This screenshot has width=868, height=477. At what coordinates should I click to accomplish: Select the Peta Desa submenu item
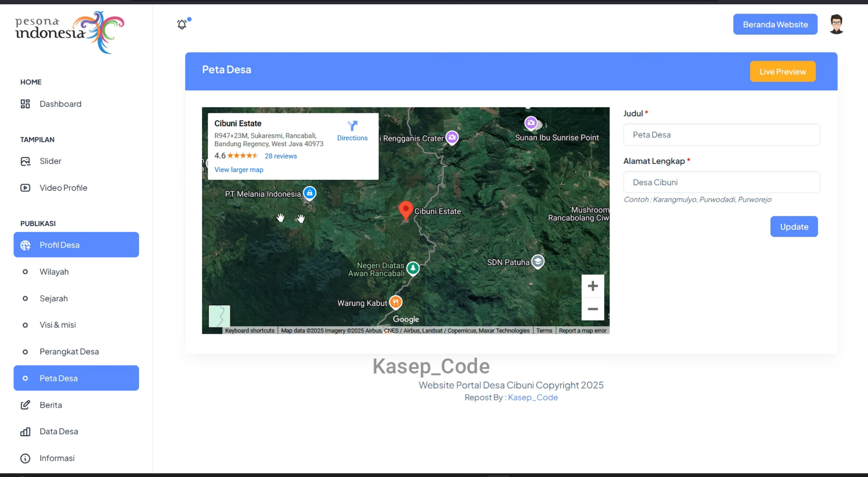click(x=76, y=378)
